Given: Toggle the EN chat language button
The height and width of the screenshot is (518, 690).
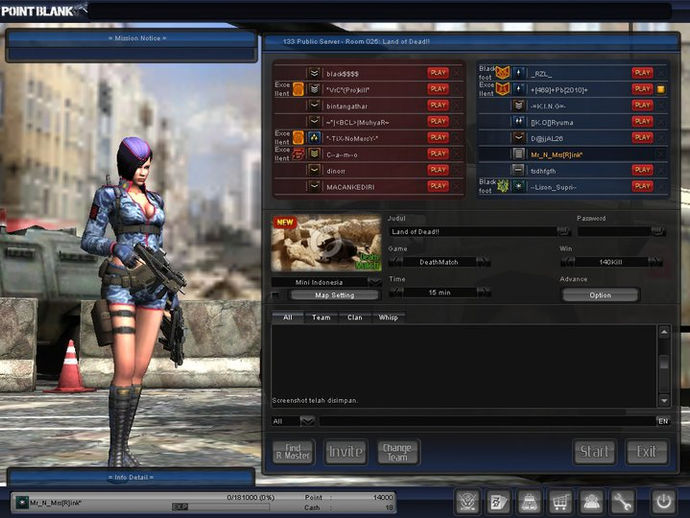Looking at the screenshot, I should click(x=663, y=421).
